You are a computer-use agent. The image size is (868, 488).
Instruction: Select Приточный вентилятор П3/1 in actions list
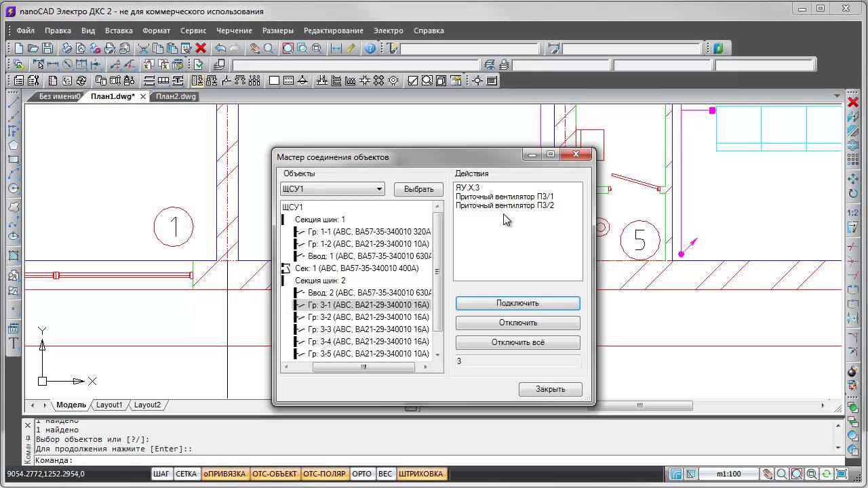point(505,197)
